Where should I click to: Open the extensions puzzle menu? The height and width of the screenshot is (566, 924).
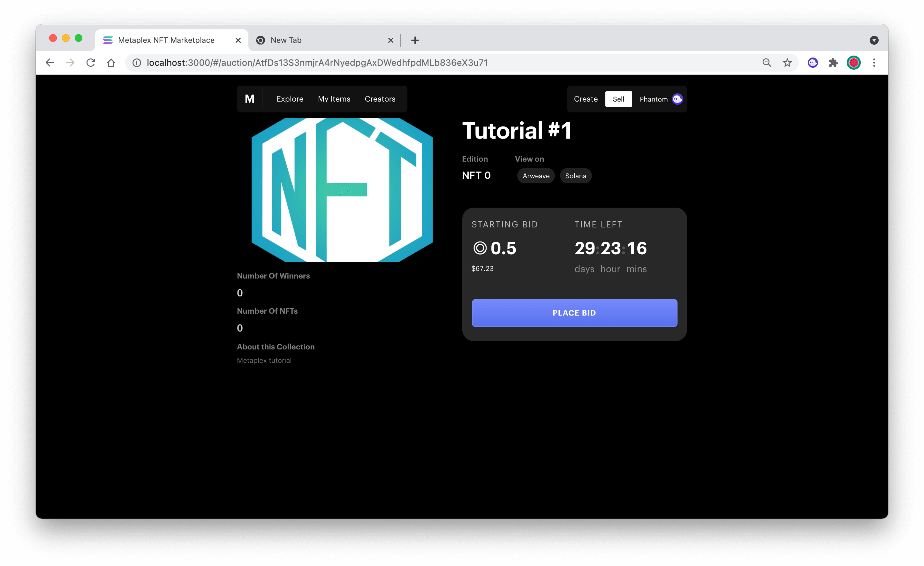point(833,63)
